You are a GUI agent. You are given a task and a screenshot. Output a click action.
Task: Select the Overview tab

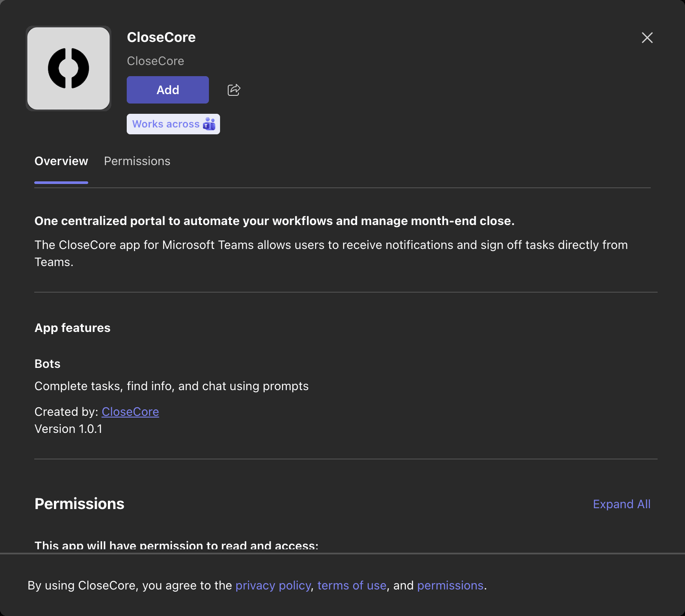click(x=61, y=161)
